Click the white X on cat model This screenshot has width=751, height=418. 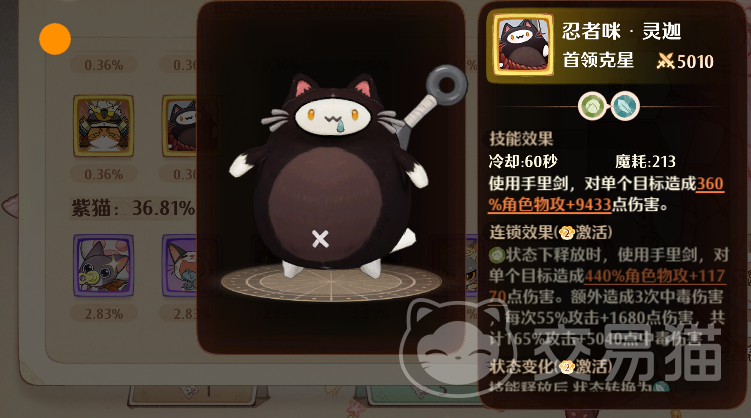(320, 238)
